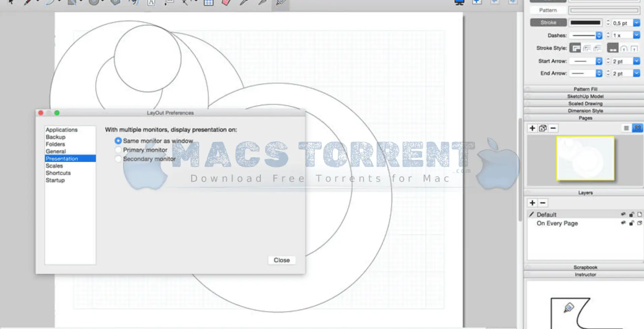This screenshot has height=329, width=644.
Task: Add a new page with Pages plus icon
Action: click(x=532, y=128)
